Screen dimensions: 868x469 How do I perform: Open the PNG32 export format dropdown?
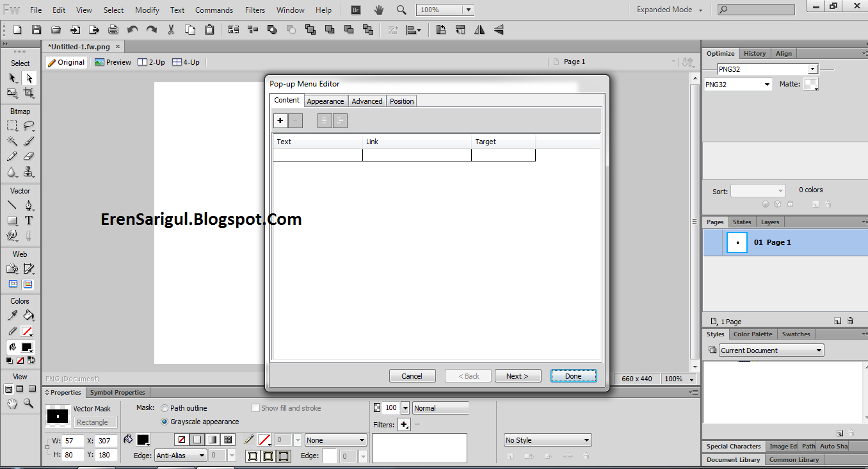(x=738, y=85)
